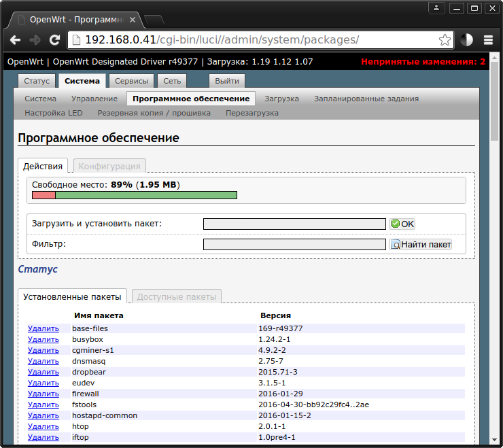Viewport: 503px width, 448px height.
Task: Open a new browser tab
Action: click(x=154, y=19)
